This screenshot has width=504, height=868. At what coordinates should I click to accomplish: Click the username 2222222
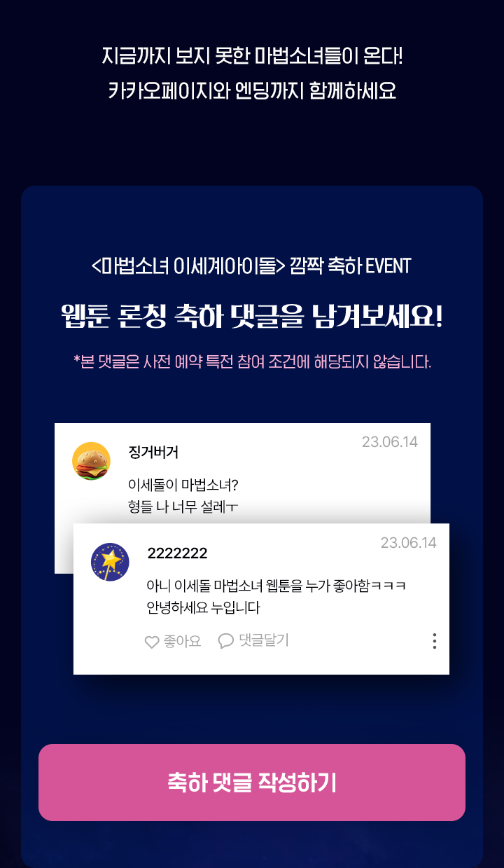pos(177,553)
